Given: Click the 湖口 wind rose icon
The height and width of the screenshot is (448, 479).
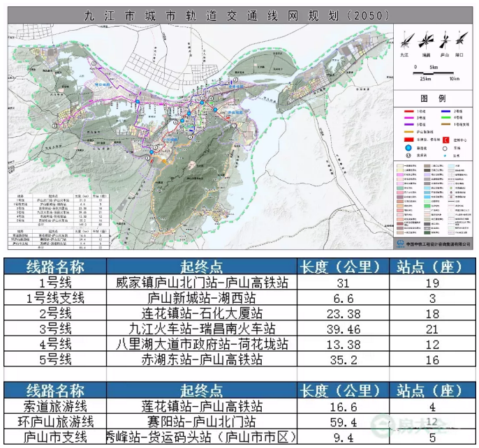Looking at the screenshot, I should (462, 39).
